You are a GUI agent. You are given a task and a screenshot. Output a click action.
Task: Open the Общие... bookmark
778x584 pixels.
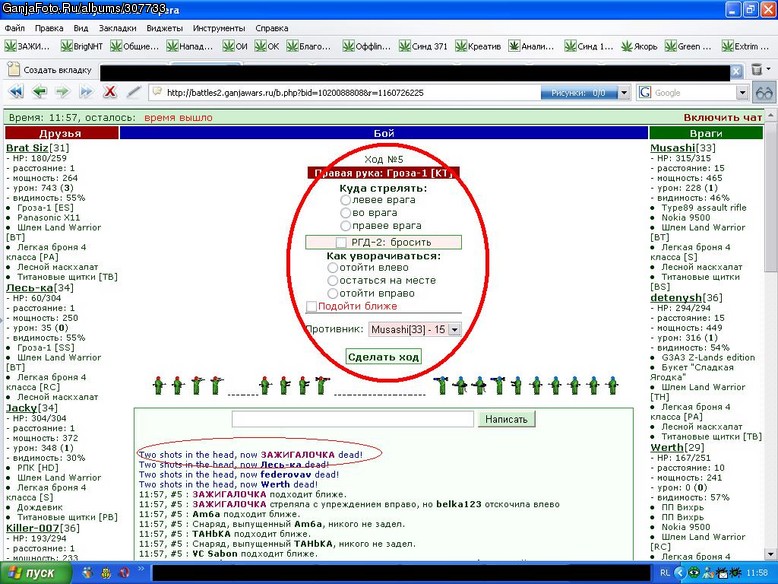tap(134, 46)
